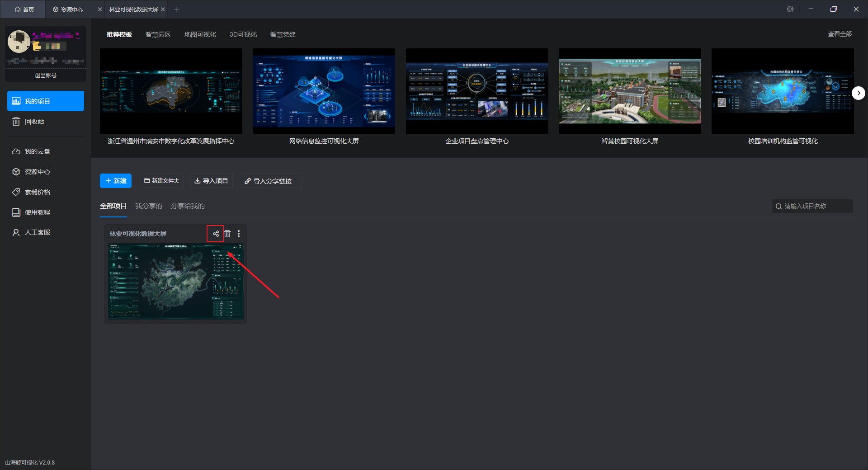Click 查看全部 to view all templates
Image resolution: width=868 pixels, height=470 pixels.
coord(840,34)
